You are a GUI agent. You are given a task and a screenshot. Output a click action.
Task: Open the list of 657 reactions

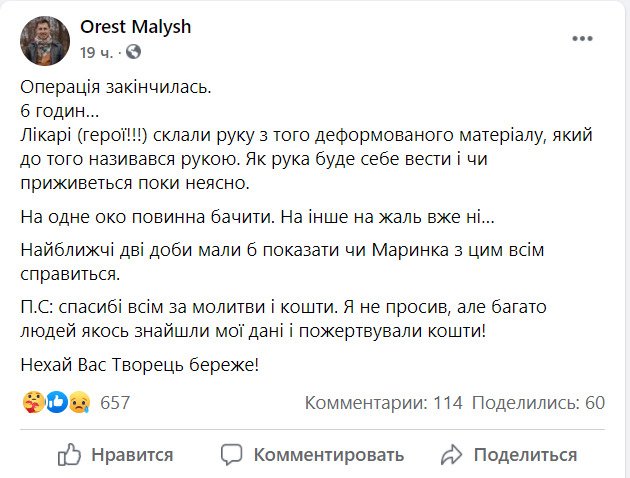[116, 403]
